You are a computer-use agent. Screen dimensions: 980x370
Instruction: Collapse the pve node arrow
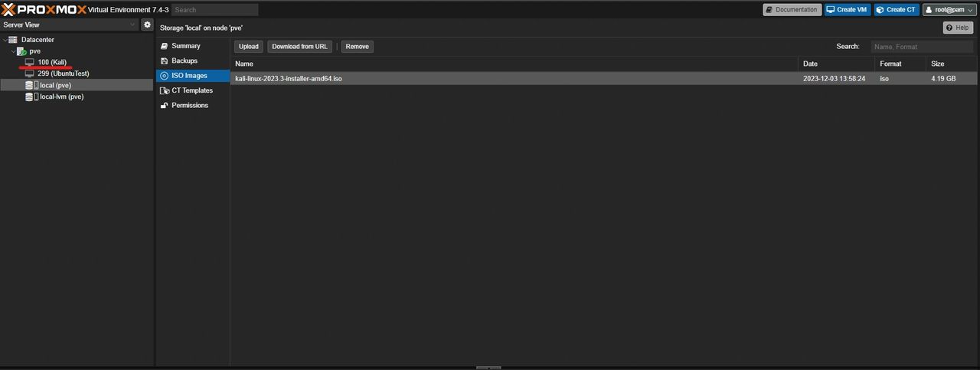tap(13, 51)
